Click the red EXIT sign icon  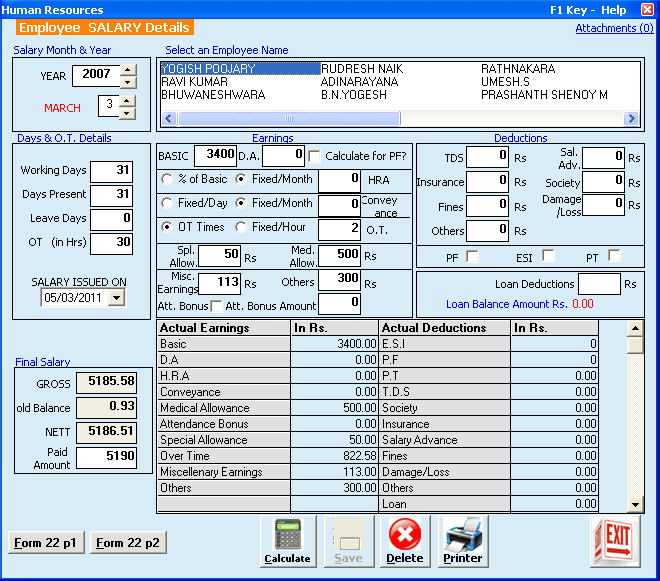[615, 541]
